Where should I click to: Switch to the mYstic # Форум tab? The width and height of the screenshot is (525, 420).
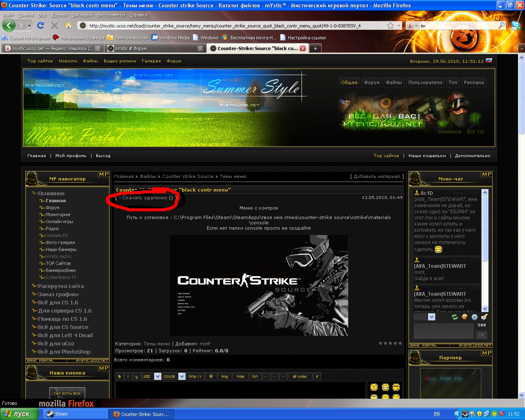point(155,48)
